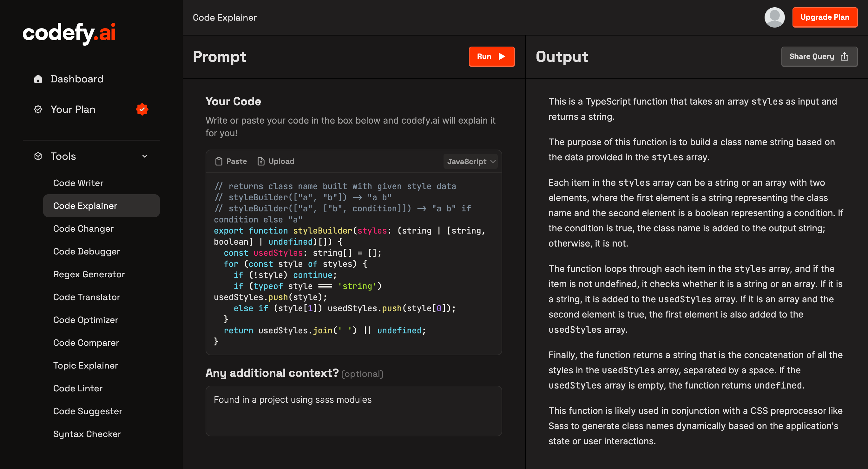The width and height of the screenshot is (868, 469).
Task: Click the codefy.ai logo
Action: click(x=69, y=33)
